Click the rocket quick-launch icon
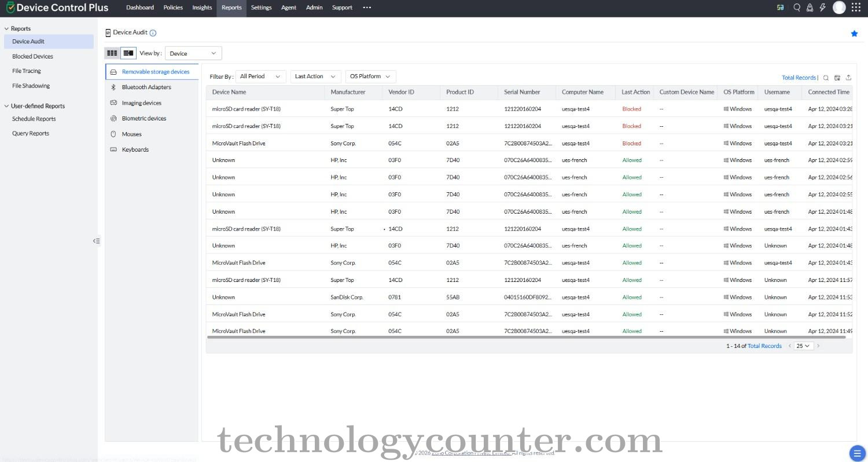Viewport: 868px width, 462px height. coord(810,8)
